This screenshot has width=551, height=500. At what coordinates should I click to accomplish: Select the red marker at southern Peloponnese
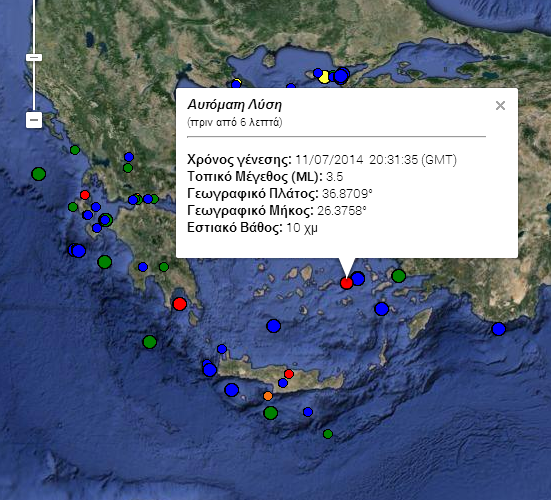(180, 304)
